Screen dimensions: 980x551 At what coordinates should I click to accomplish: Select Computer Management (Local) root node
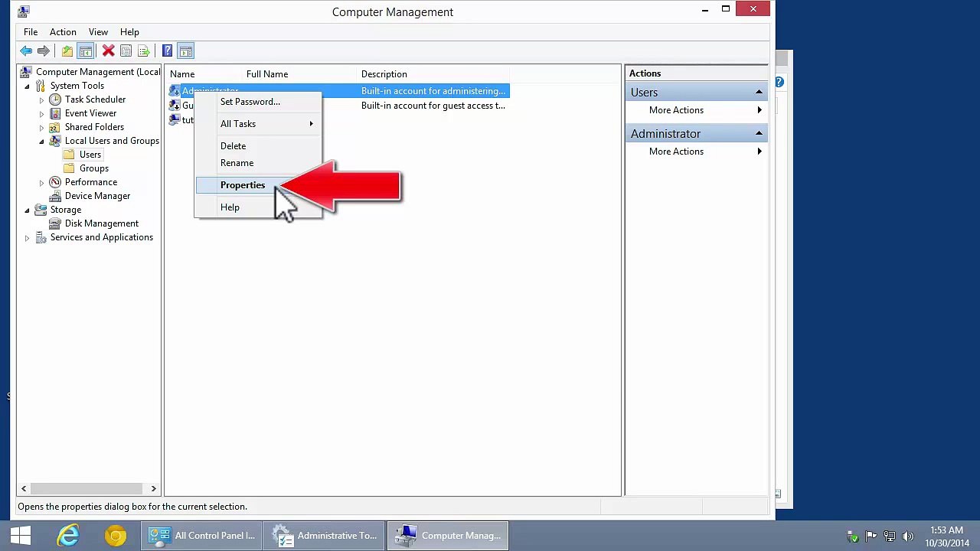[x=98, y=72]
